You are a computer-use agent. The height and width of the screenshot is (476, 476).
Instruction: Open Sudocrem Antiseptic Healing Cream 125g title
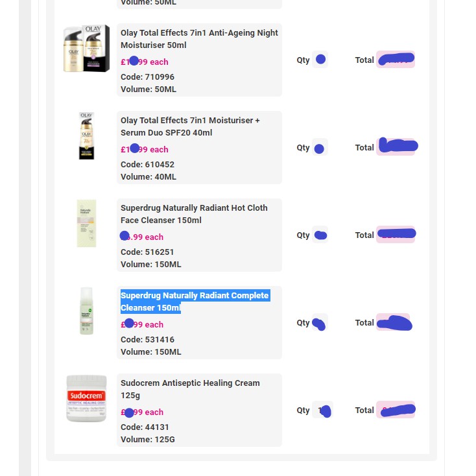(190, 389)
